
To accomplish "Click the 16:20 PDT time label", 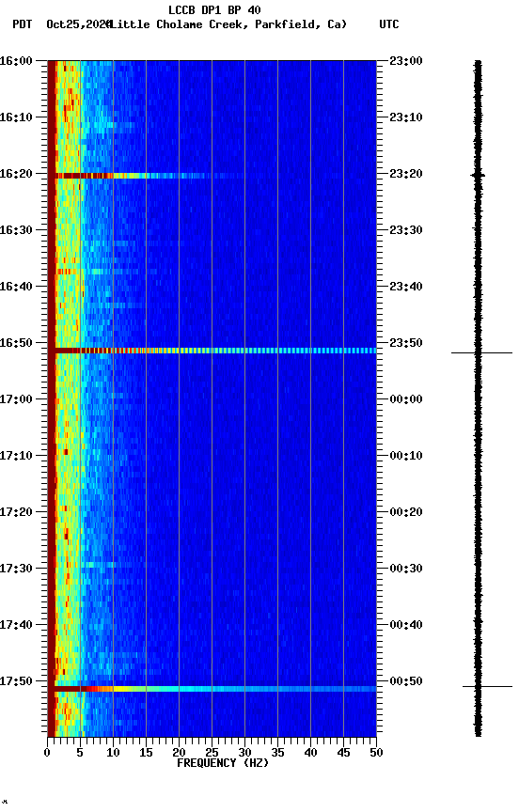I will 16,174.
